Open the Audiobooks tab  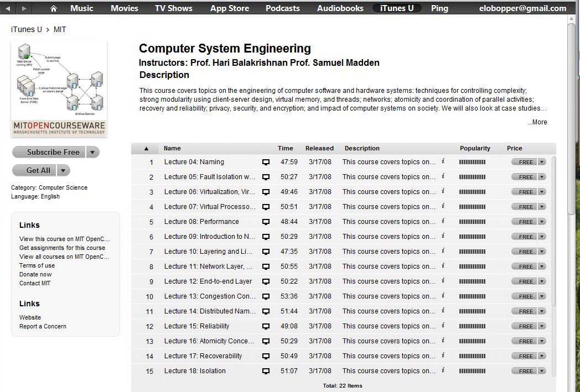340,8
